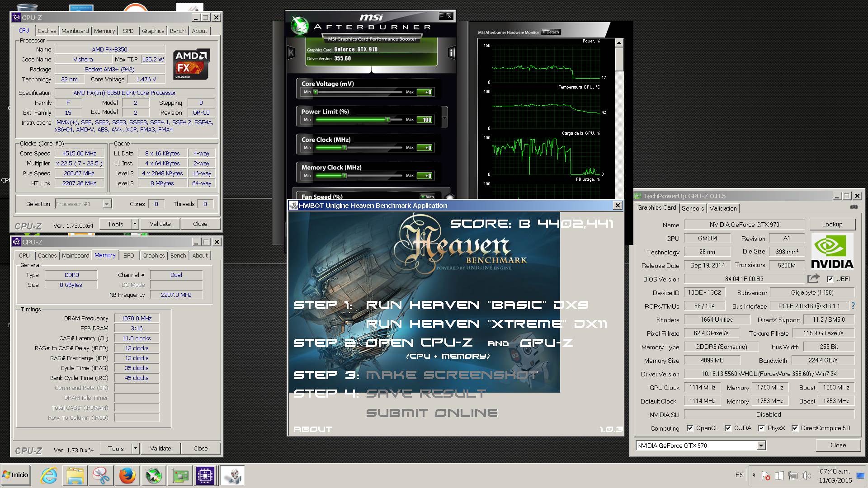Open the Processor #1 selection dropdown

[107, 204]
